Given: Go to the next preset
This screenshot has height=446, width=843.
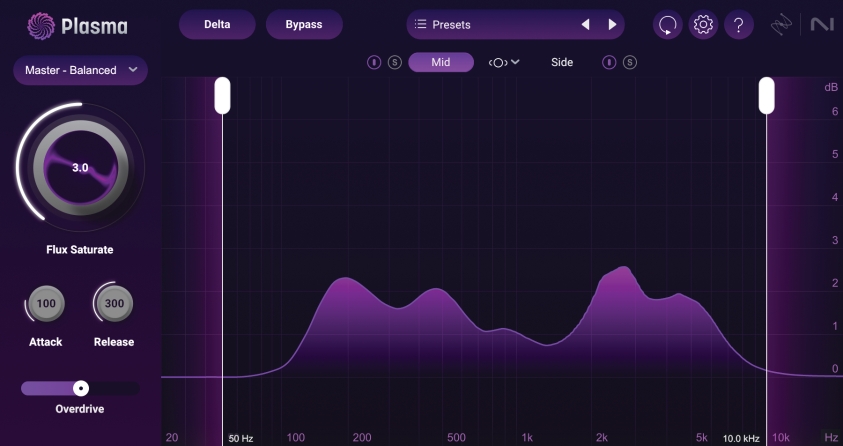Looking at the screenshot, I should (x=612, y=25).
